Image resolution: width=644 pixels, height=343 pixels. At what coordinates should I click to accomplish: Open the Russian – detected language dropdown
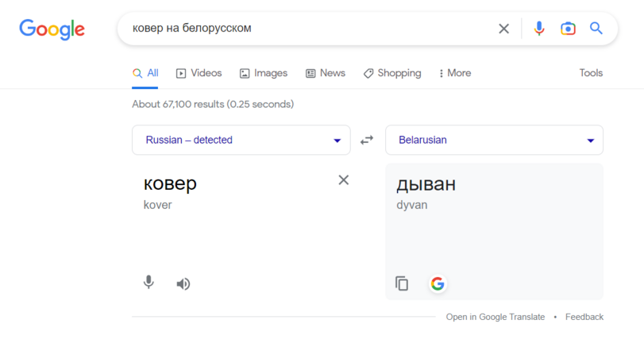tap(241, 140)
